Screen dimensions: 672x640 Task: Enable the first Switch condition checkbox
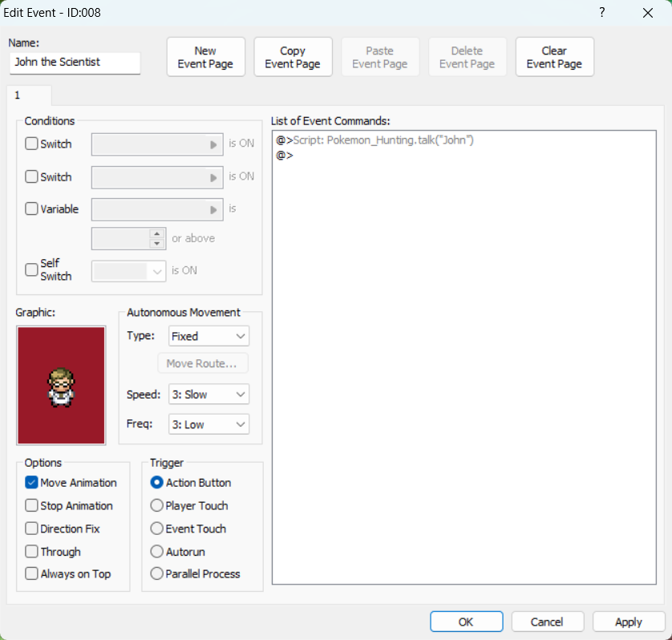32,144
